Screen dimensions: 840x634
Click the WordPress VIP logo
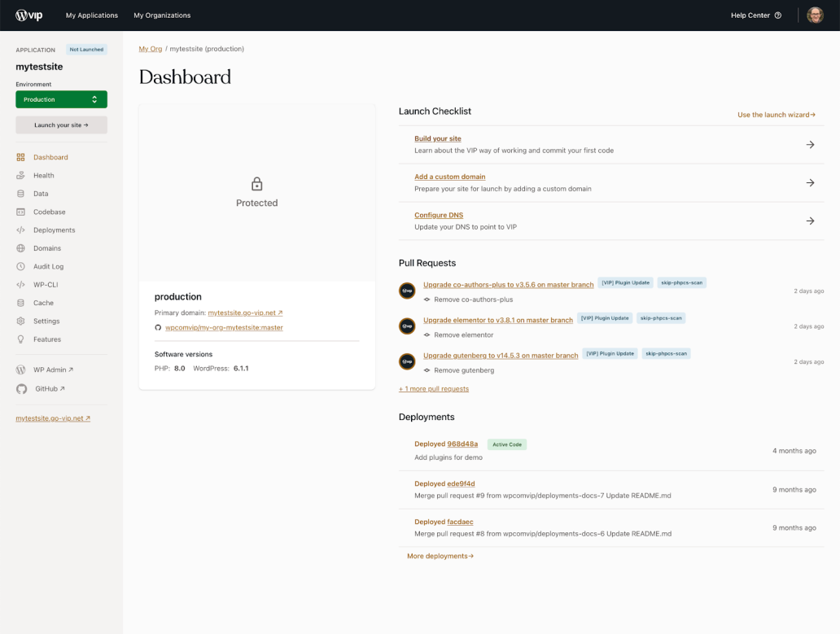point(29,15)
